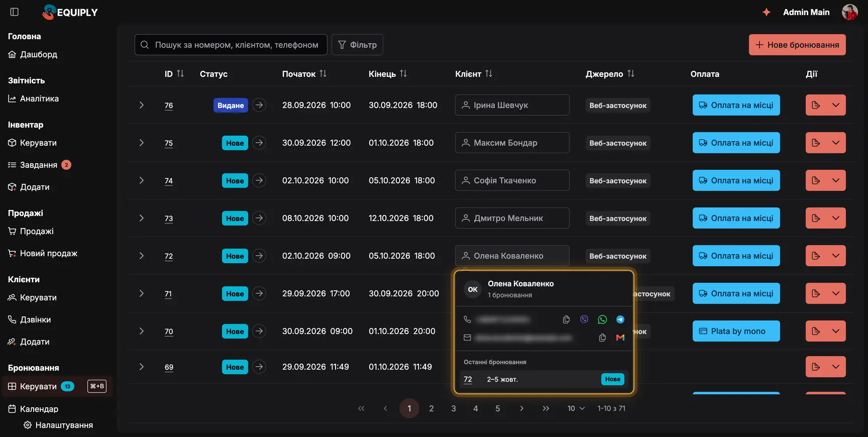Screen dimensions: 868x437
Task: Open the Фільтр button
Action: [357, 45]
